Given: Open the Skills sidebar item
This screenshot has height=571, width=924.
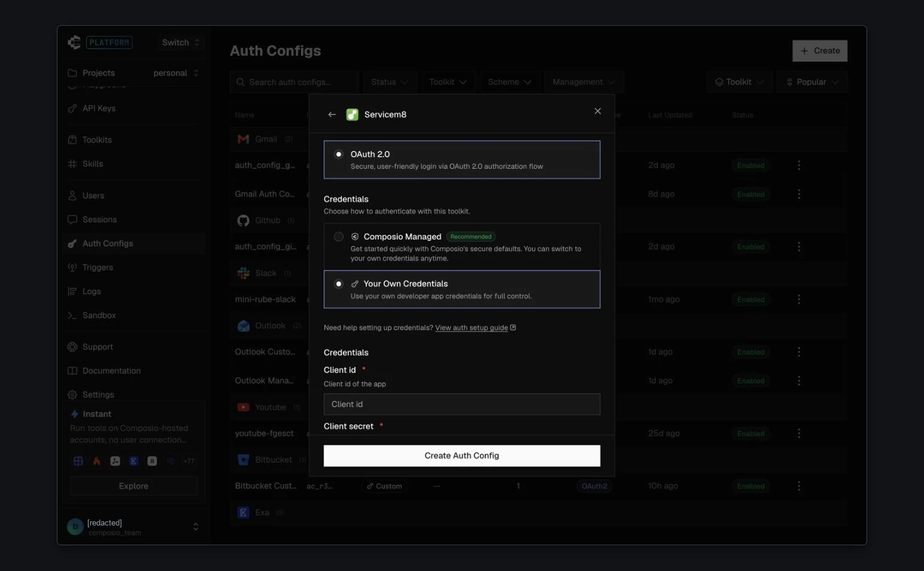Looking at the screenshot, I should point(93,164).
